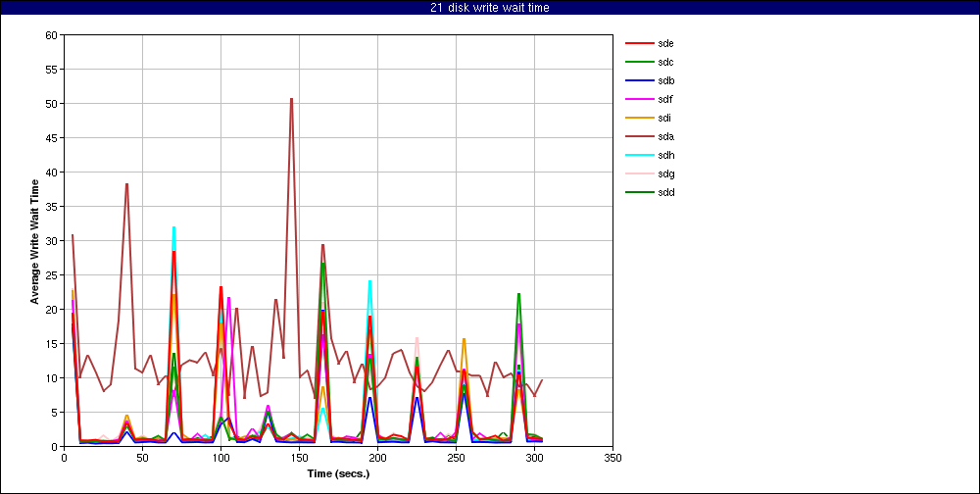Click the y-axis value 60

(53, 35)
